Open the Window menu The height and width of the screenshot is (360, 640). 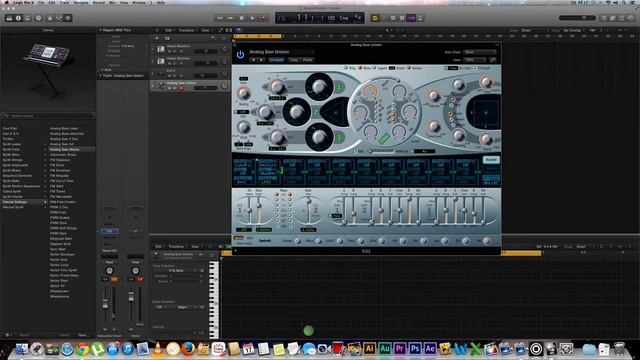(139, 2)
